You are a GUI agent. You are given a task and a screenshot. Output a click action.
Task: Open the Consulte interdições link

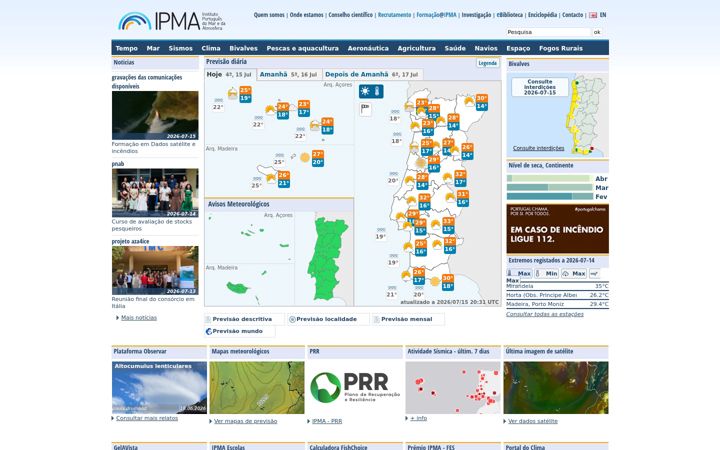[539, 148]
